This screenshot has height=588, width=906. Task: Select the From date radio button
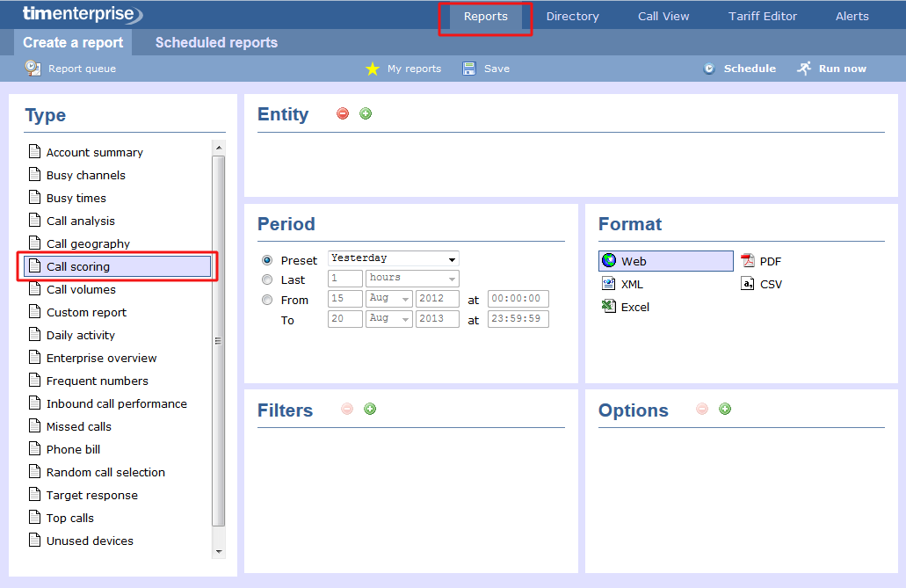pyautogui.click(x=267, y=300)
